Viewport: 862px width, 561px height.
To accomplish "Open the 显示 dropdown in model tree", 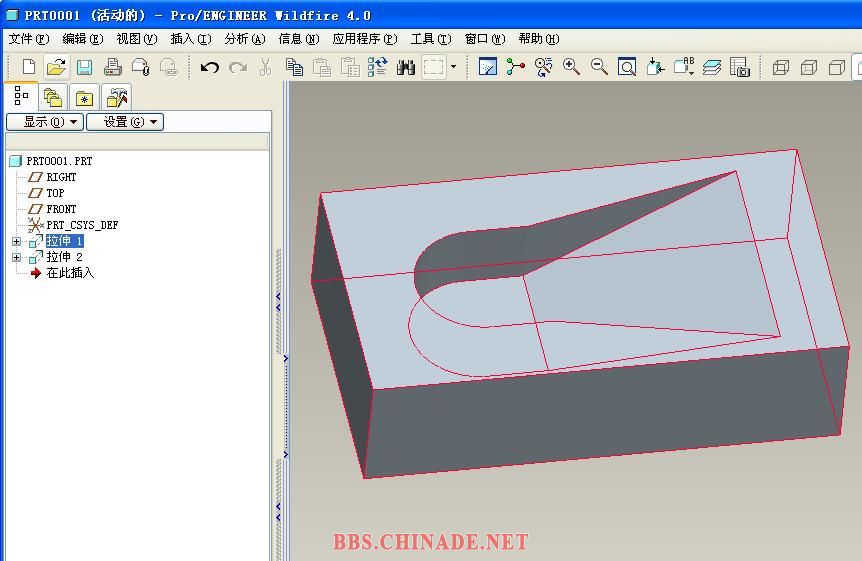I will 44,122.
